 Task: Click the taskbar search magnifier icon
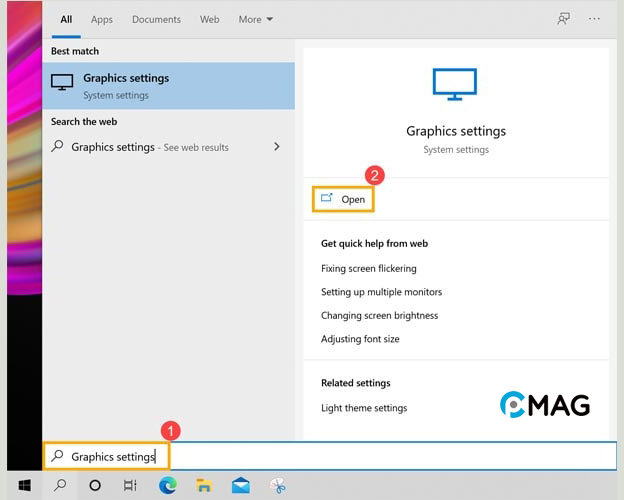59,485
